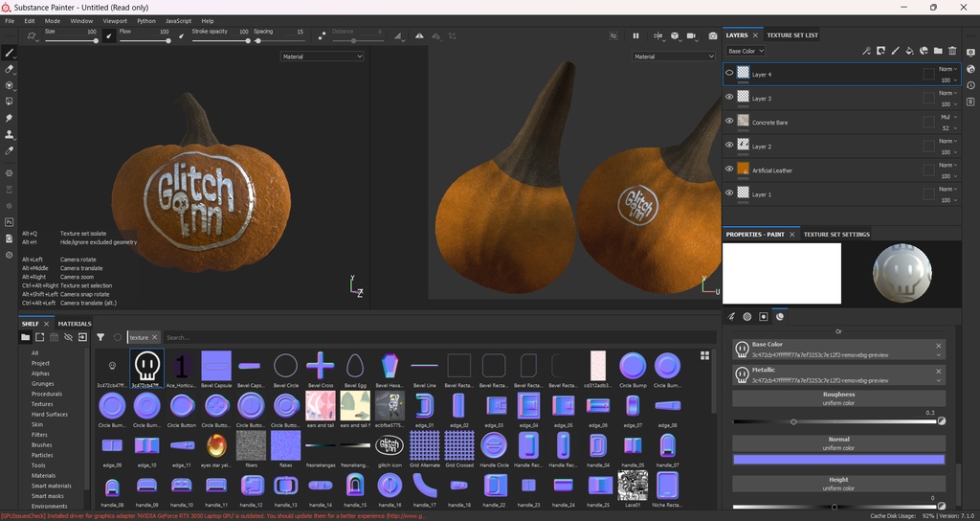Adjust the Stroke opacity slider
The height and width of the screenshot is (521, 980).
pyautogui.click(x=221, y=40)
